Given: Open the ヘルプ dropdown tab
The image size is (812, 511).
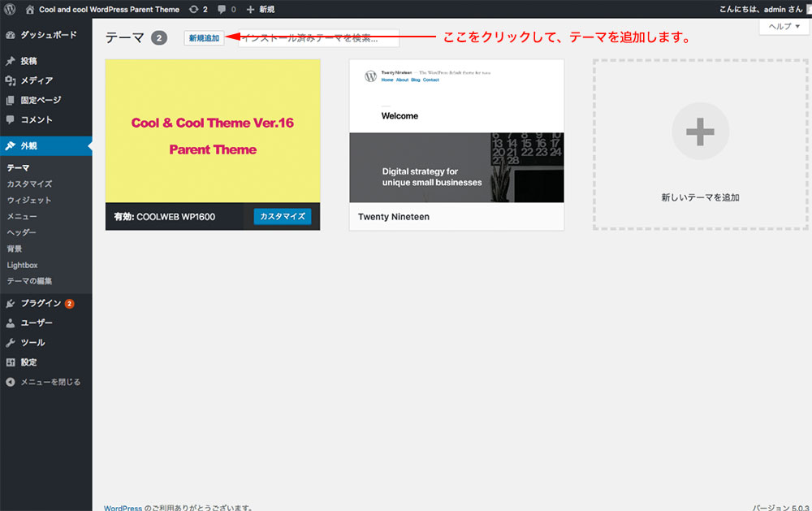Looking at the screenshot, I should pyautogui.click(x=784, y=27).
